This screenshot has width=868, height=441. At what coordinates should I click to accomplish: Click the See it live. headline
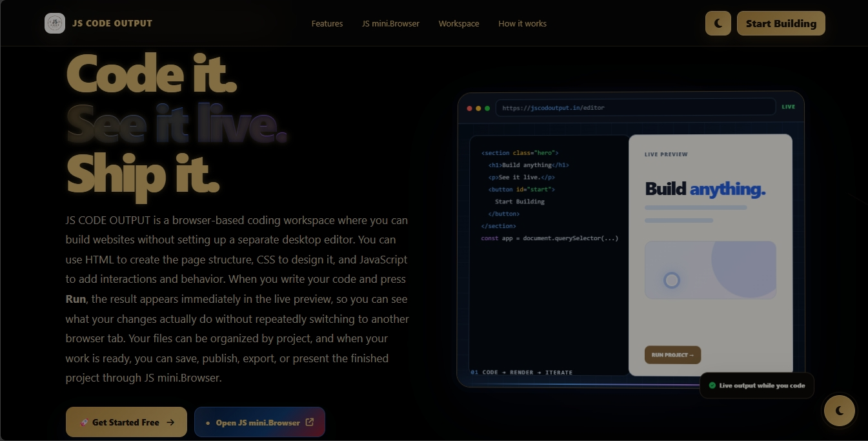tap(176, 123)
